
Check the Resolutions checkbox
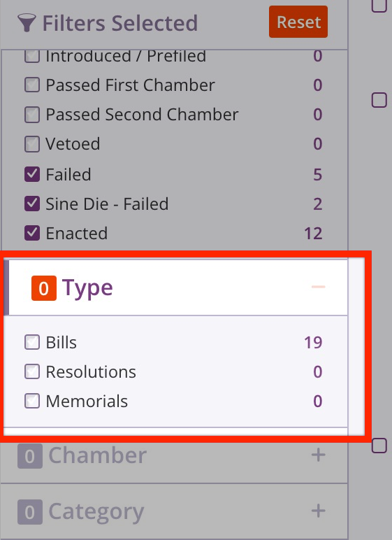click(32, 371)
